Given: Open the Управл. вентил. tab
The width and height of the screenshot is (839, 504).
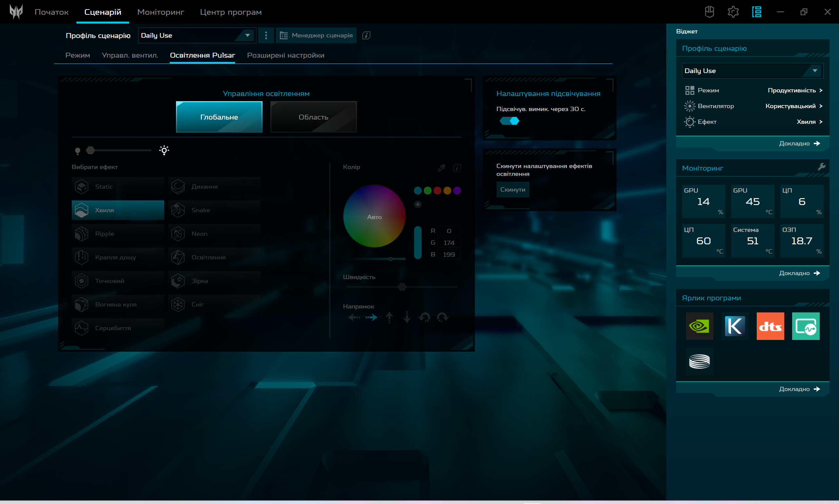Looking at the screenshot, I should coord(130,55).
